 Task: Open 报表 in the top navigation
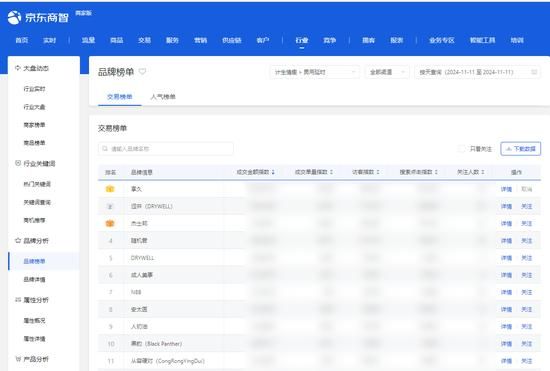click(x=396, y=40)
